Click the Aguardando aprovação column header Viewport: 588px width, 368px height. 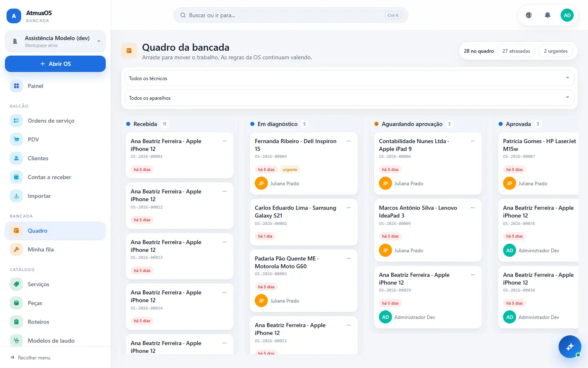click(412, 124)
